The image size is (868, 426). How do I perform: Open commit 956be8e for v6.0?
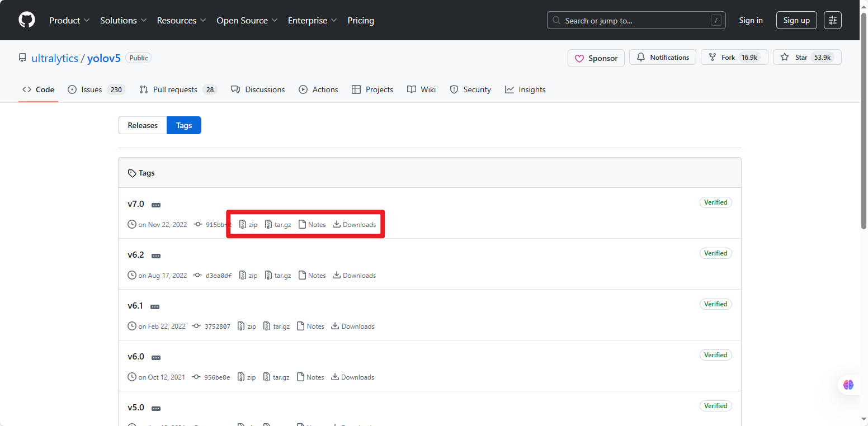point(211,377)
